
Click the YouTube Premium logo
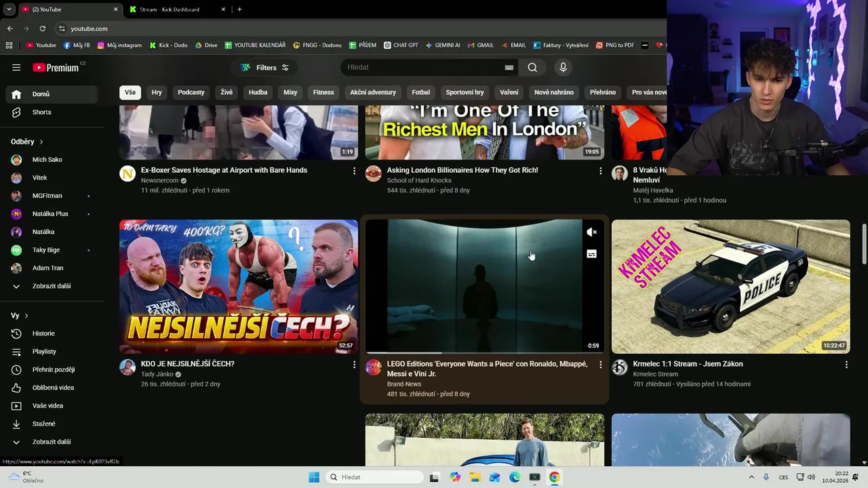[58, 67]
